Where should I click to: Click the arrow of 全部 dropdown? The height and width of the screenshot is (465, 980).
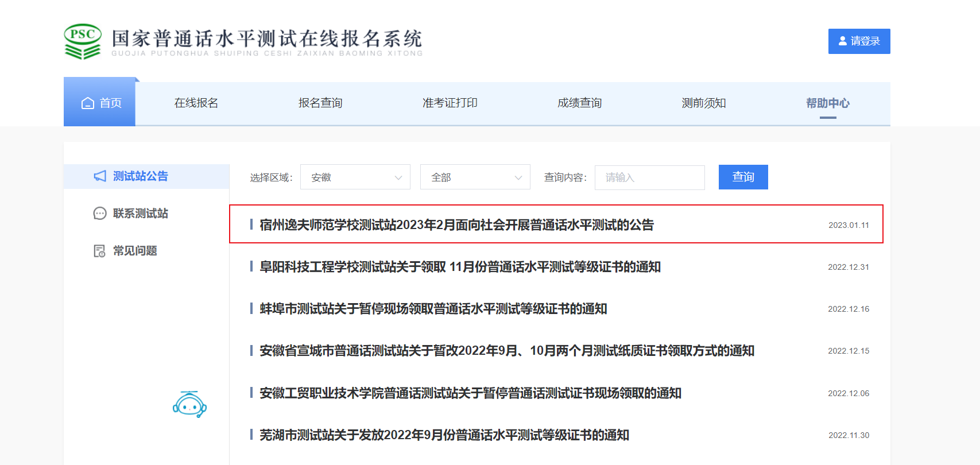pyautogui.click(x=518, y=178)
